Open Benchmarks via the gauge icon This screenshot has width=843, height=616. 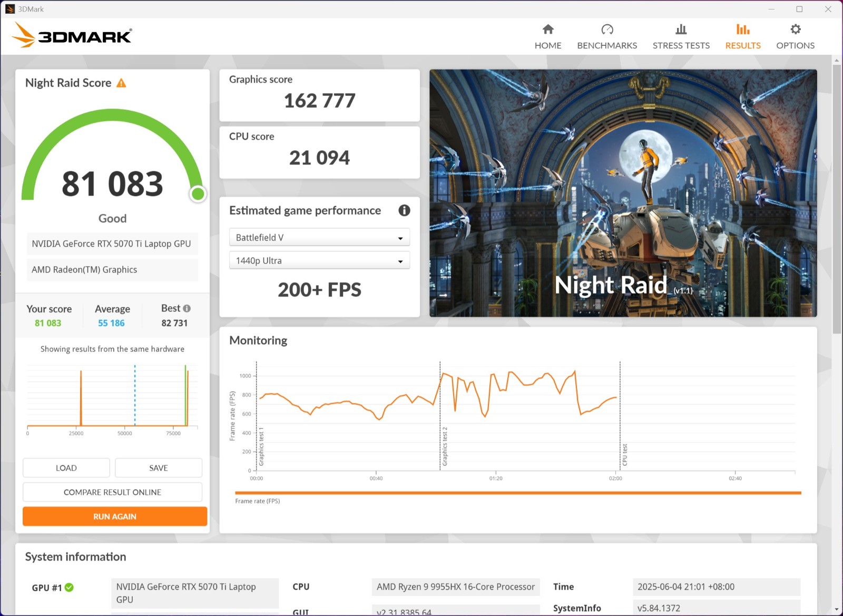pyautogui.click(x=607, y=29)
